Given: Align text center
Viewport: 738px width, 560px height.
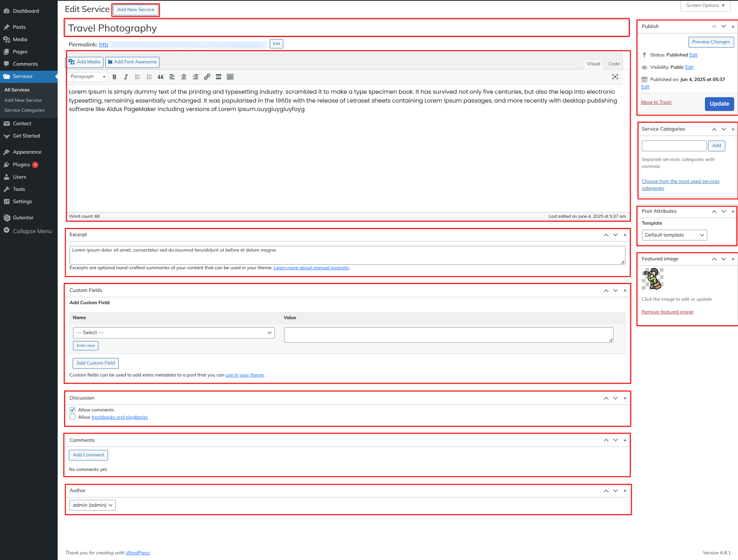Looking at the screenshot, I should (x=184, y=77).
